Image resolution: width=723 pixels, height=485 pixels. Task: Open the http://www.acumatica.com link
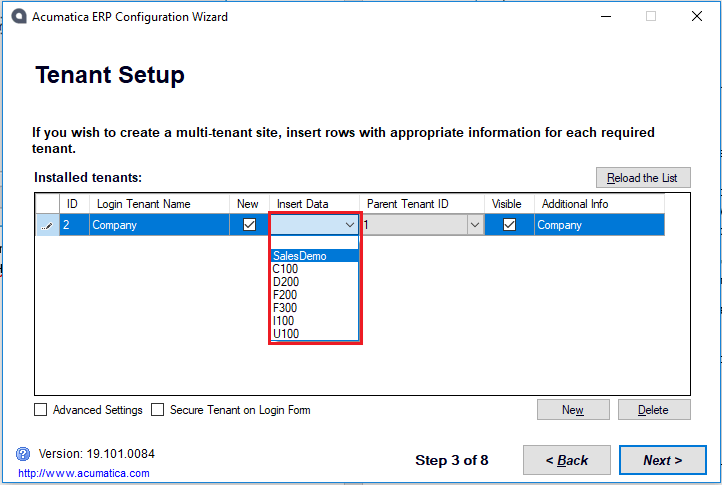(84, 473)
